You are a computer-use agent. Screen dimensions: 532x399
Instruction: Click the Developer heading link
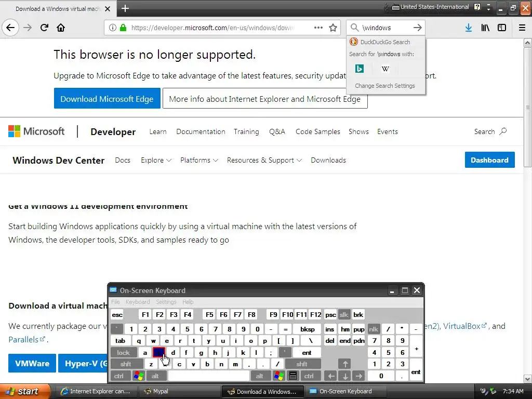(x=113, y=131)
